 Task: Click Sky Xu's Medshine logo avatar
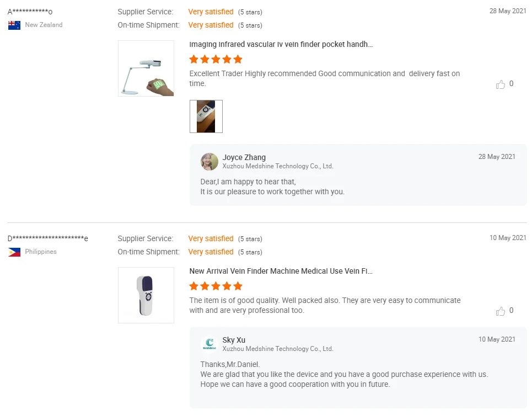pos(209,344)
